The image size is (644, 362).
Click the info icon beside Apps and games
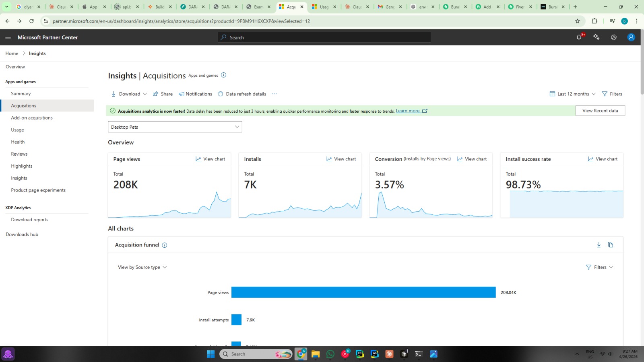click(224, 75)
